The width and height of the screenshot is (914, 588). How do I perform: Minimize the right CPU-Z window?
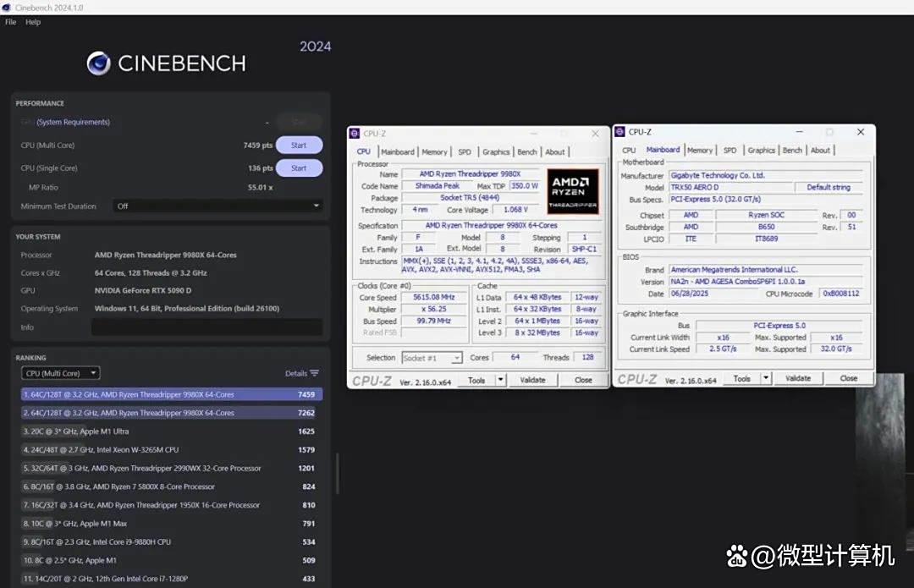(x=799, y=132)
